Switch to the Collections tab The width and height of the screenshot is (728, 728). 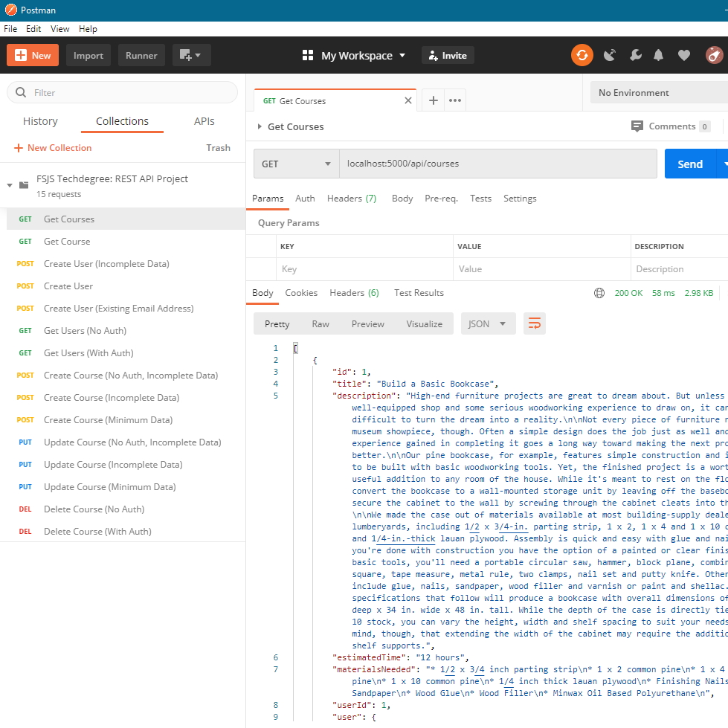click(x=122, y=121)
